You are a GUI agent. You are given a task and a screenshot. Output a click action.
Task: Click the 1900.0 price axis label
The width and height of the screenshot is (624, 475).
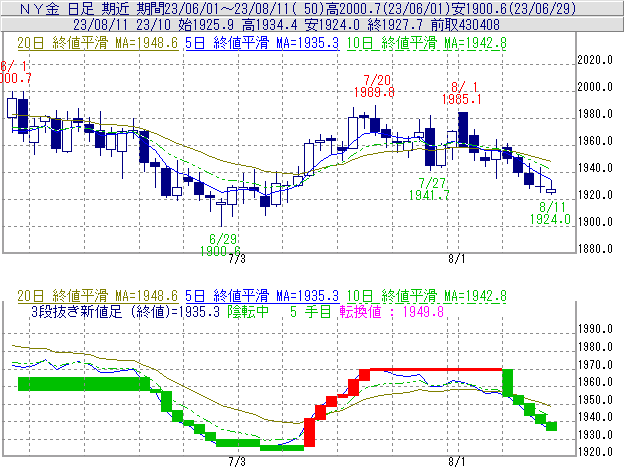coord(595,222)
